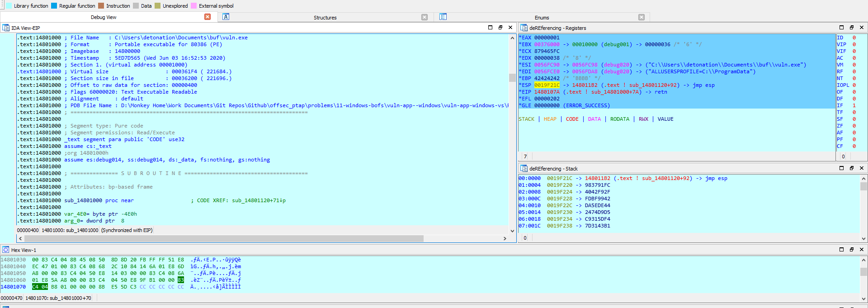Click the ESP register value 0019F21C
The width and height of the screenshot is (868, 308).
[x=547, y=85]
